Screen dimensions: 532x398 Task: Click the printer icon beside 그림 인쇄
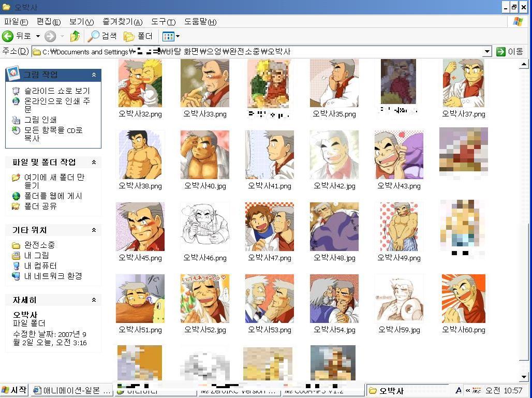pyautogui.click(x=16, y=120)
